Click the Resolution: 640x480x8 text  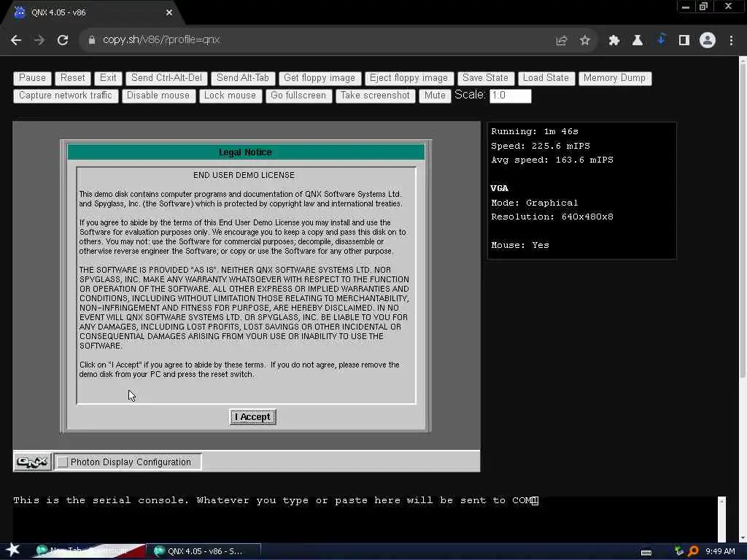[552, 217]
